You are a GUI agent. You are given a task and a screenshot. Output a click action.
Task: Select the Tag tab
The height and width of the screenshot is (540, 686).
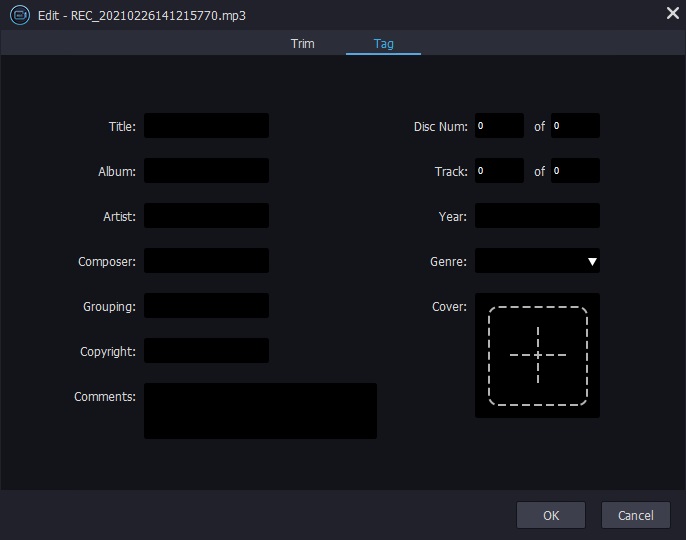[383, 43]
